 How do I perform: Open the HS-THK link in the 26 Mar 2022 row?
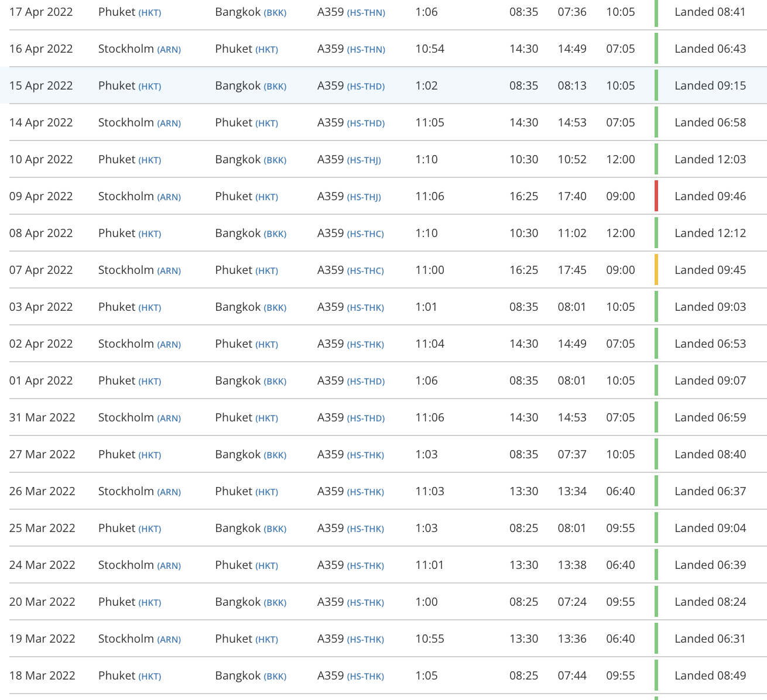(365, 492)
